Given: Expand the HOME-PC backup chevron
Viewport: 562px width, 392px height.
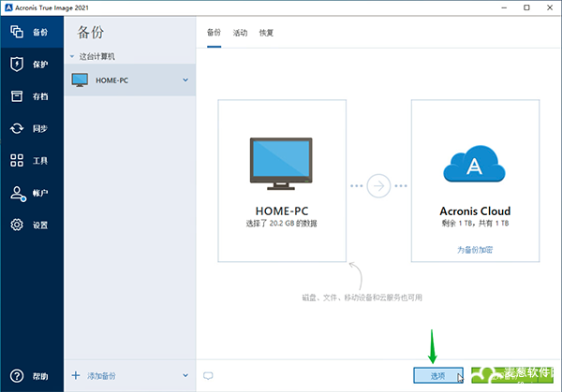Looking at the screenshot, I should [x=185, y=80].
